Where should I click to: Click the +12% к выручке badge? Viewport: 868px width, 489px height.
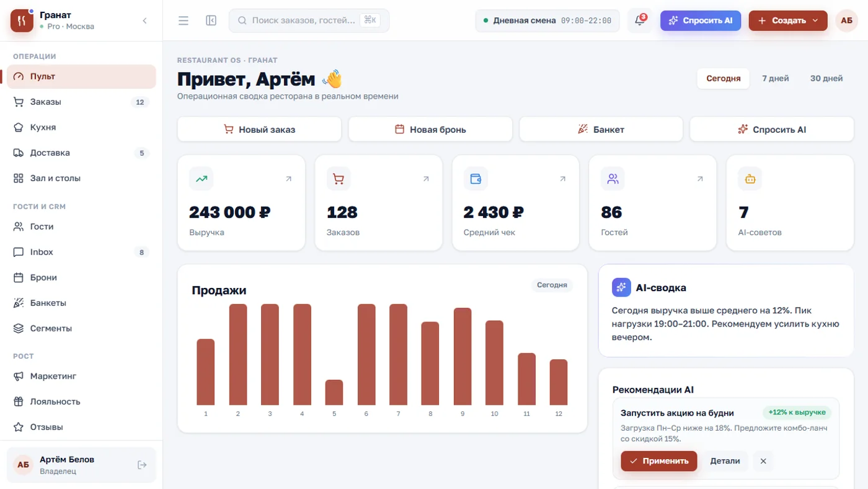(797, 412)
